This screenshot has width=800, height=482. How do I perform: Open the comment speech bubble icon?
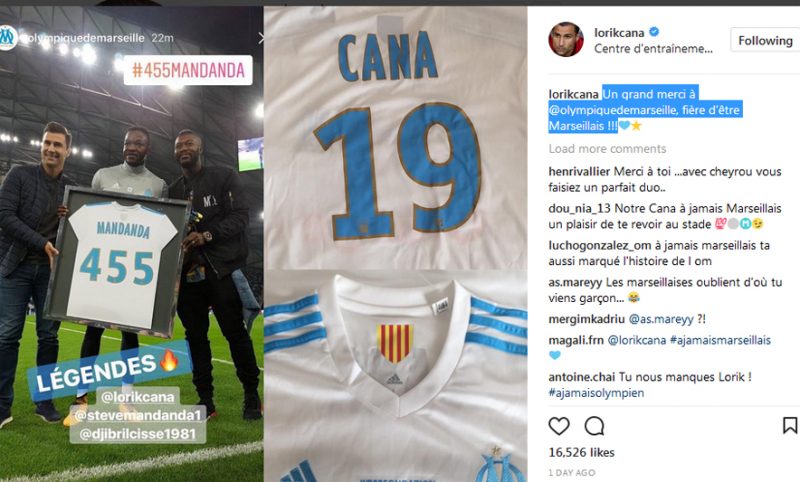[594, 426]
